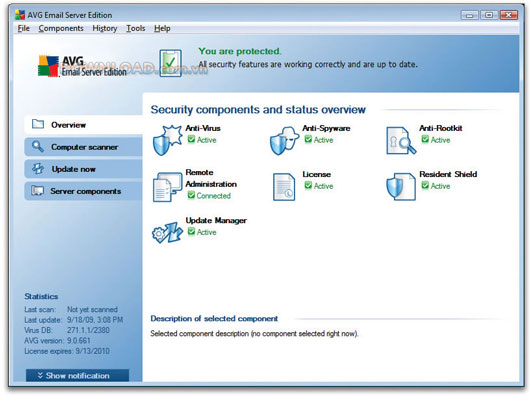Maximize the AVG window
530x395 pixels.
tap(489, 15)
